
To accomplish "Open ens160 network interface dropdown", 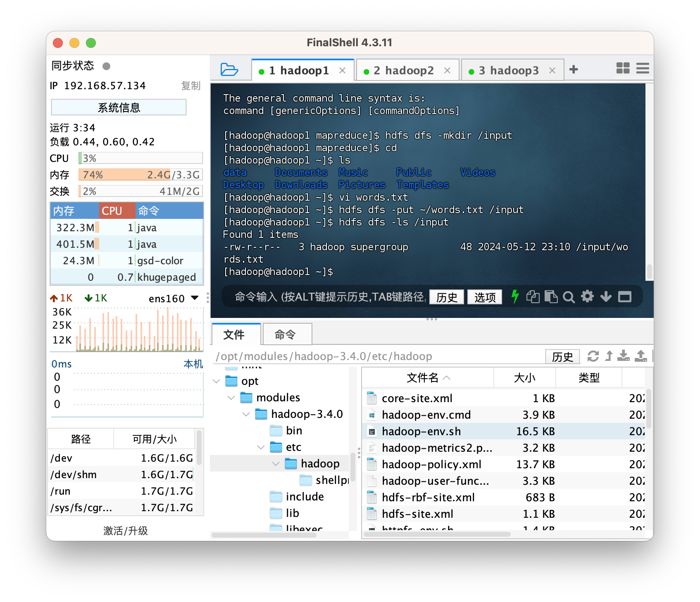I will click(x=195, y=298).
